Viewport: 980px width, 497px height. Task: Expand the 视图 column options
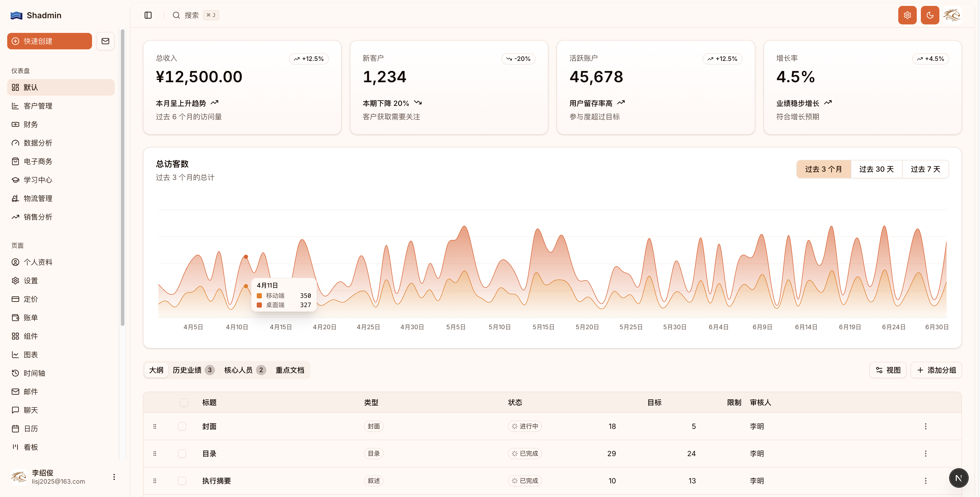point(887,370)
